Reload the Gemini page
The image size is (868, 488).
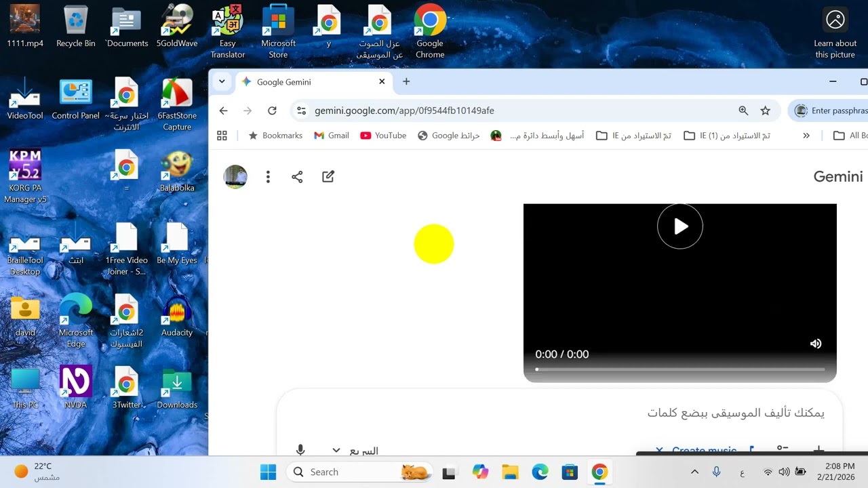pos(272,110)
